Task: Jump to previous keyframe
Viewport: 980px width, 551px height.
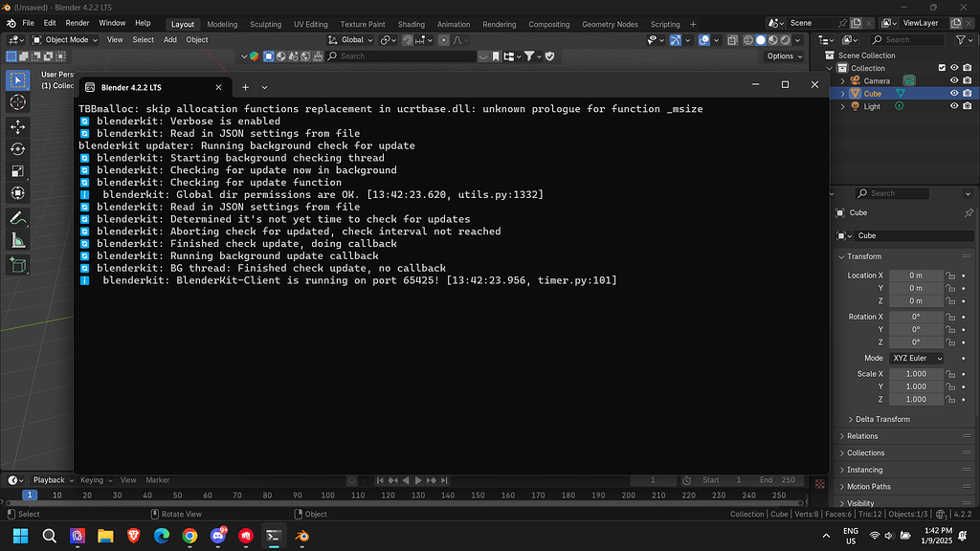Action: coord(392,480)
